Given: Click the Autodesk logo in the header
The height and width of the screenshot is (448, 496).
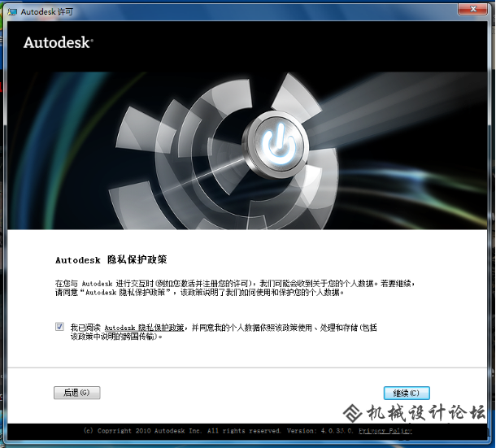Looking at the screenshot, I should (59, 42).
